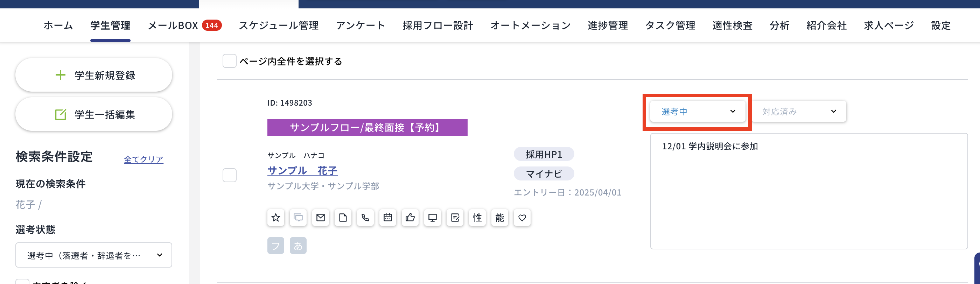The image size is (980, 284).
Task: Send mail via the envelope icon
Action: point(320,218)
